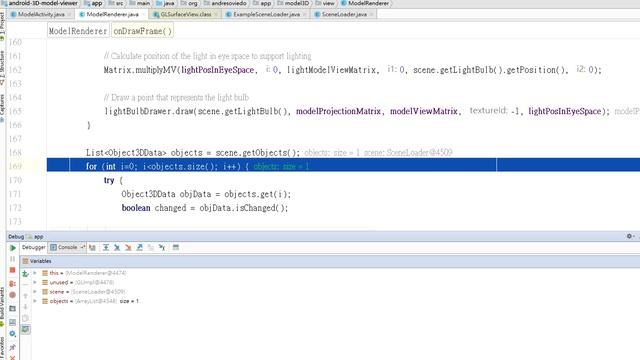
Task: Click the ModelRenderer structure breadcrumb box
Action: [78, 31]
